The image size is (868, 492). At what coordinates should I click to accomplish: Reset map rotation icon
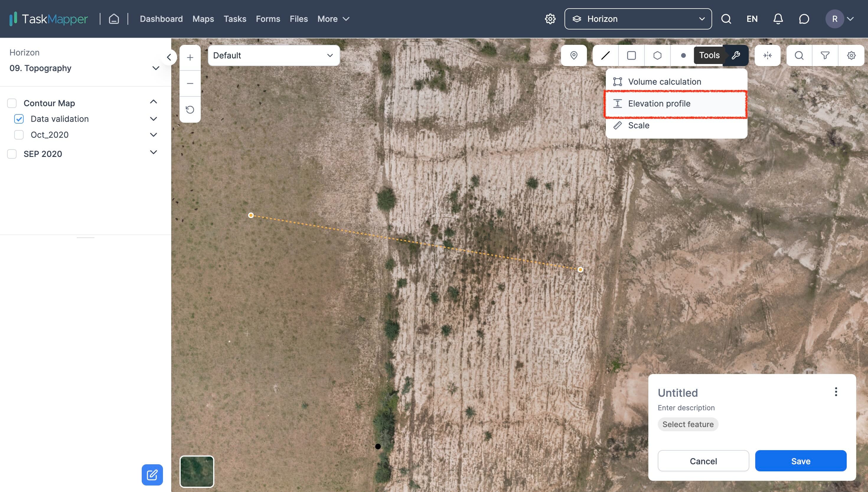pos(190,109)
